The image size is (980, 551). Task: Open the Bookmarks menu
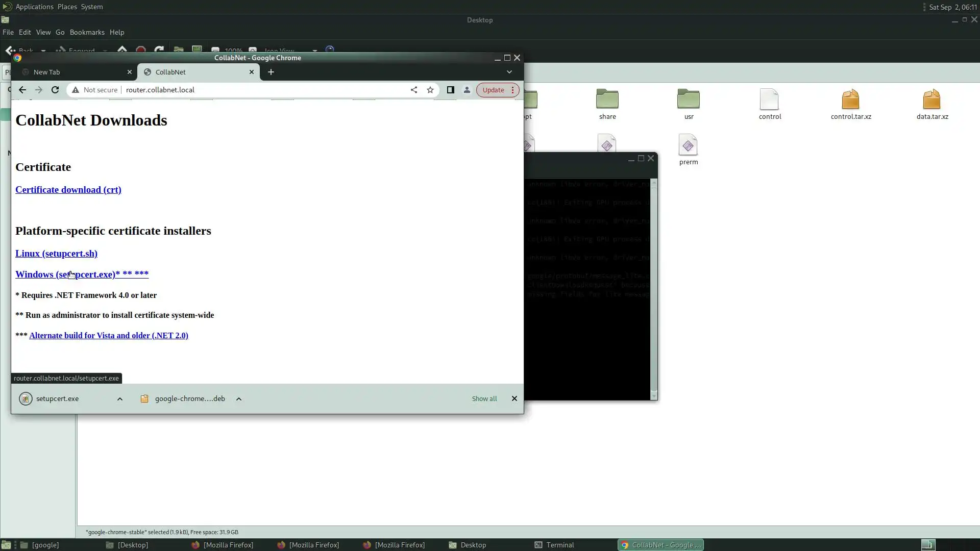click(x=87, y=32)
